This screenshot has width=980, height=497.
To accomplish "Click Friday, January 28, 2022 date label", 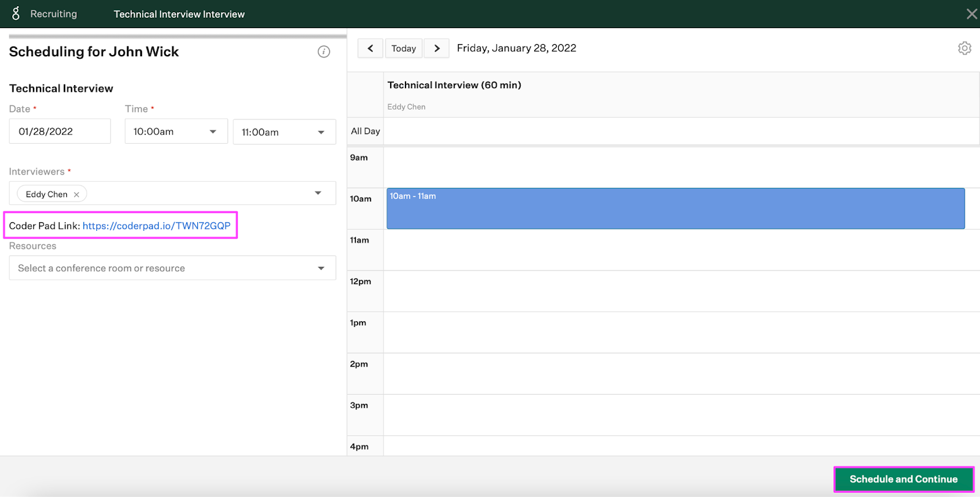I will (516, 48).
